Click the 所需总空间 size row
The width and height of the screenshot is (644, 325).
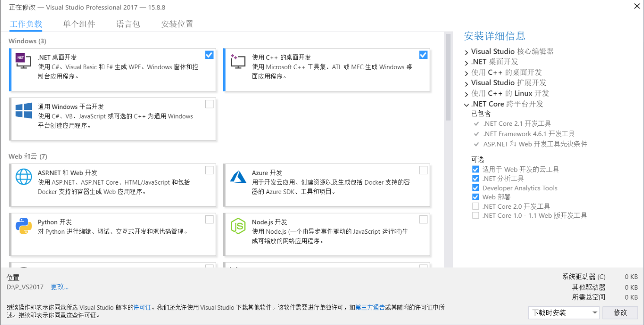click(605, 297)
